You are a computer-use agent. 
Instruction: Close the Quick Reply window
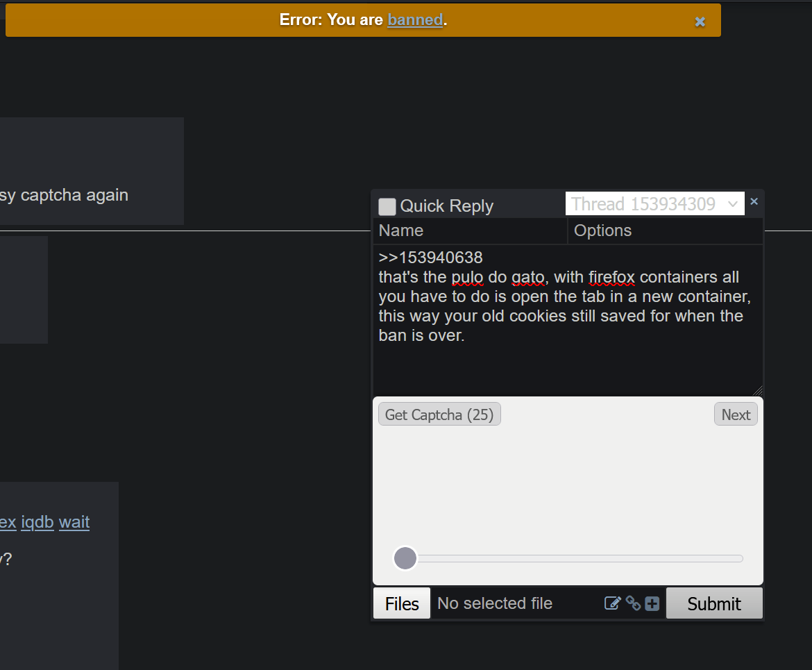pos(754,201)
